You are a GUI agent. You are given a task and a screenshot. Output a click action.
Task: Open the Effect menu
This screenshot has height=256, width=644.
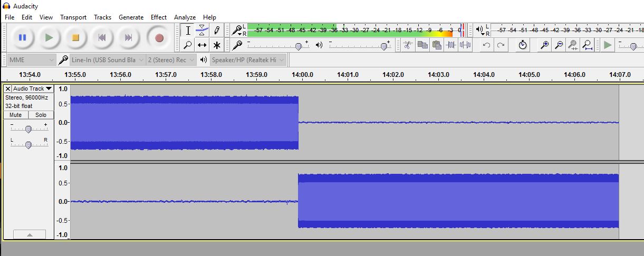[159, 17]
